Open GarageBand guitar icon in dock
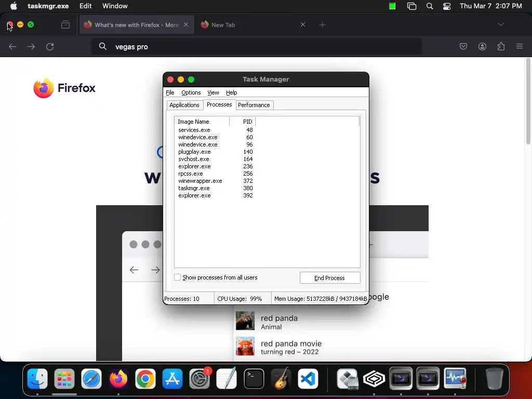 [x=281, y=379]
